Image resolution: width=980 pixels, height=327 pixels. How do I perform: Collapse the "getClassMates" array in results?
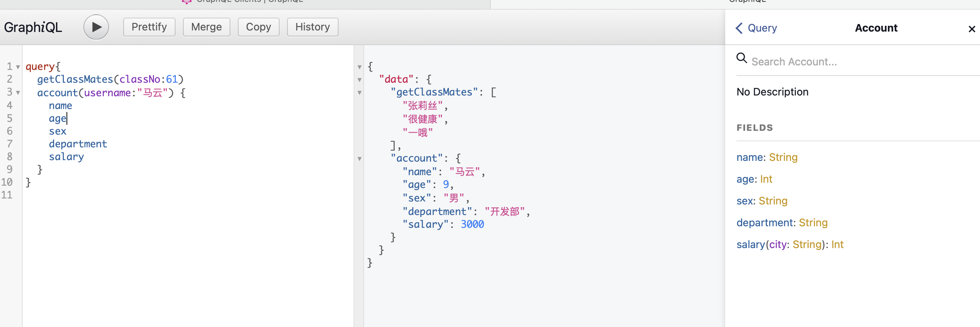(x=359, y=92)
